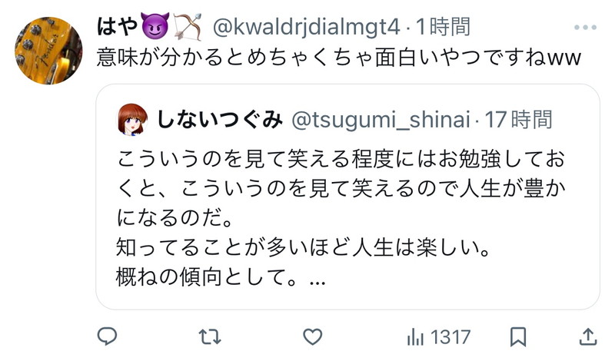Open the quoted tweet's 17時間 timestamp
This screenshot has height=364, width=615.
click(518, 120)
